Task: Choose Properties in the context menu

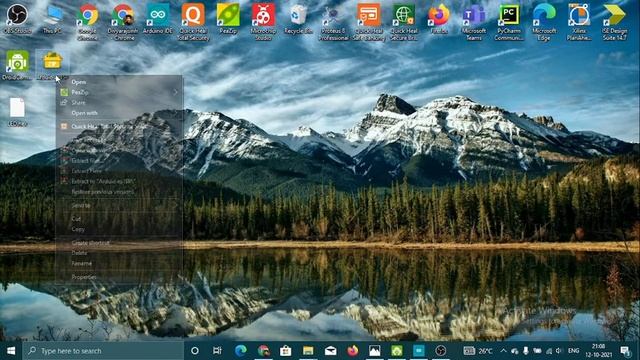Action: click(119, 277)
